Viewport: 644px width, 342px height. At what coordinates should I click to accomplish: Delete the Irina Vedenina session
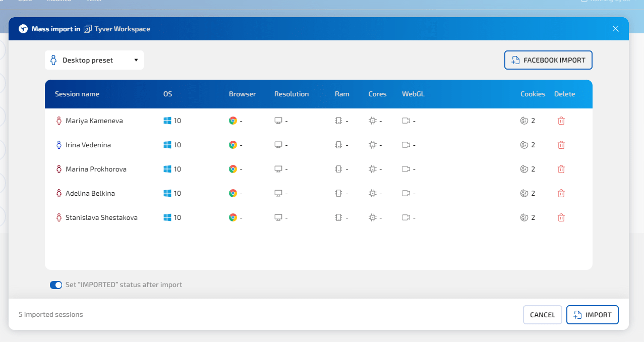(561, 145)
